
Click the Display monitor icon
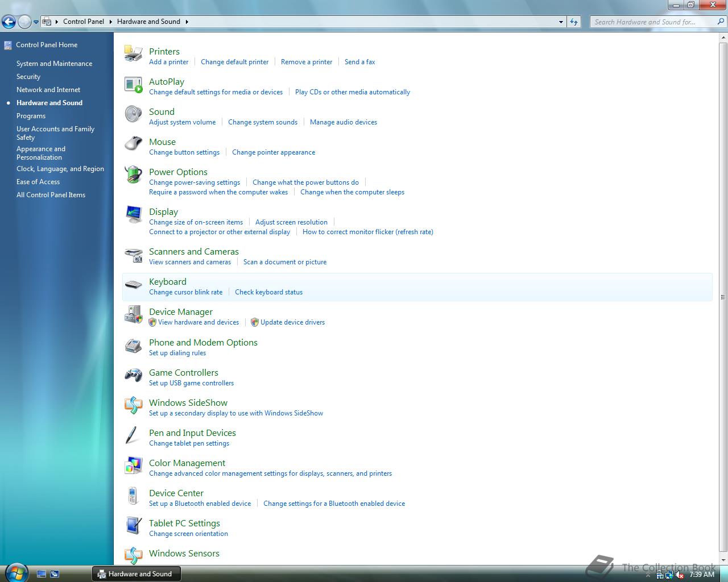coord(133,214)
